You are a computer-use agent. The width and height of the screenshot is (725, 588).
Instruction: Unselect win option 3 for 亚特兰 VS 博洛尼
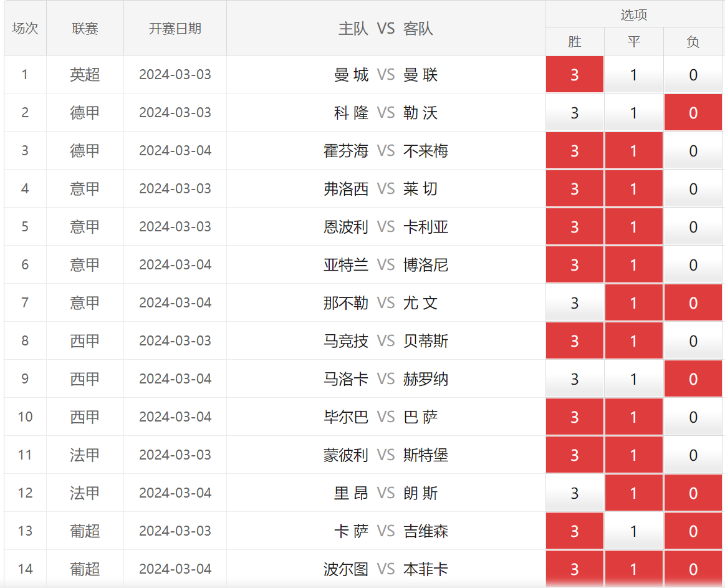click(x=574, y=264)
